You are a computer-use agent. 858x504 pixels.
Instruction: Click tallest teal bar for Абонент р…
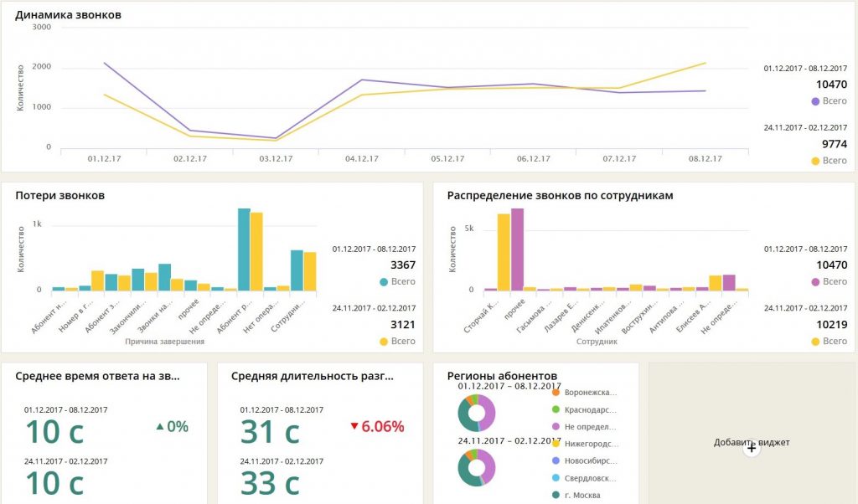click(244, 249)
